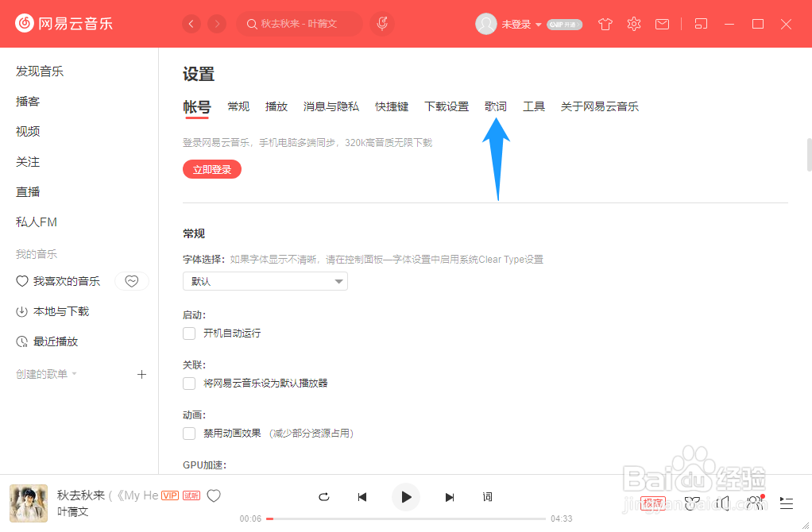Screen dimensions: 812x532
Task: Open the 关于网易云音乐 tab
Action: 600,106
